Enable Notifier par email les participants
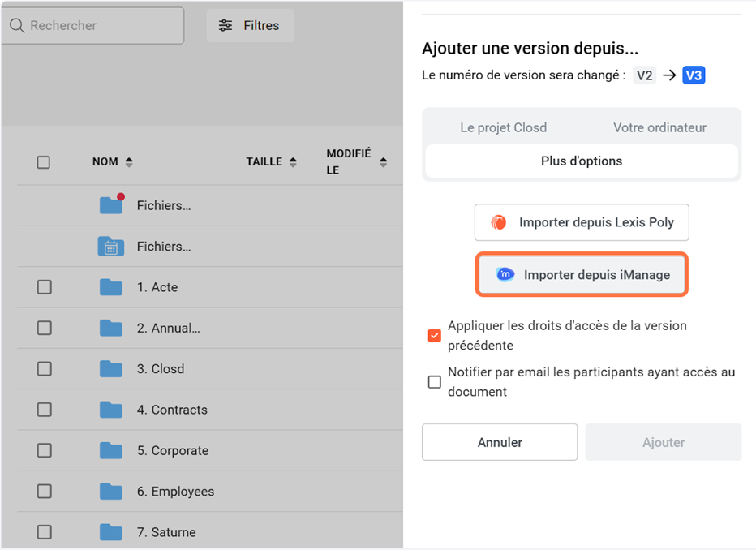Screen dimensions: 756x550 pyautogui.click(x=435, y=382)
